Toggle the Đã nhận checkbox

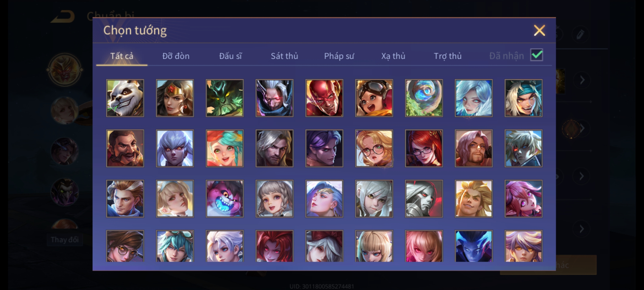point(537,55)
